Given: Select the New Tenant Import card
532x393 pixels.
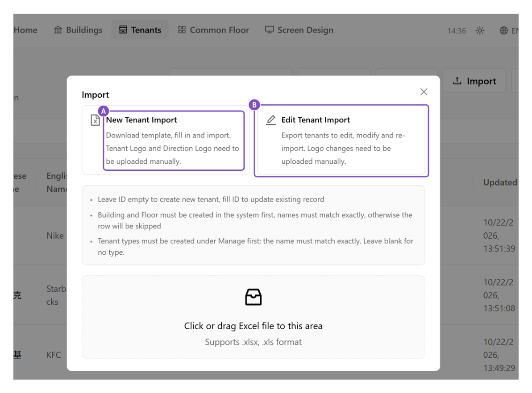Looking at the screenshot, I should click(166, 141).
